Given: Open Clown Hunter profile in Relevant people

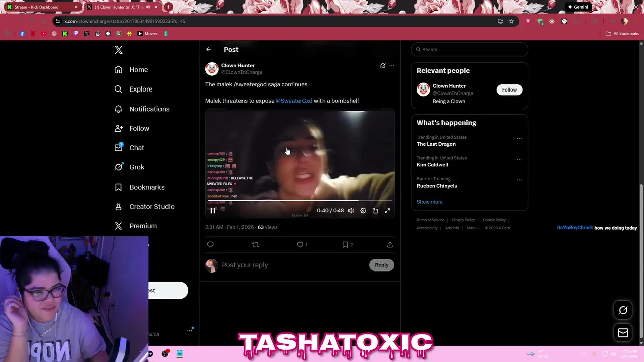Looking at the screenshot, I should (x=449, y=86).
